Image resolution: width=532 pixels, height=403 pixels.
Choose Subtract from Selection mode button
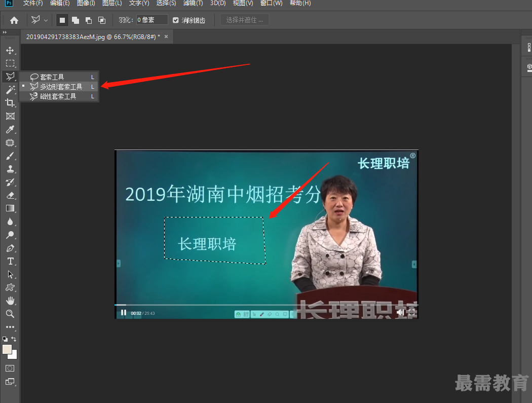point(89,20)
